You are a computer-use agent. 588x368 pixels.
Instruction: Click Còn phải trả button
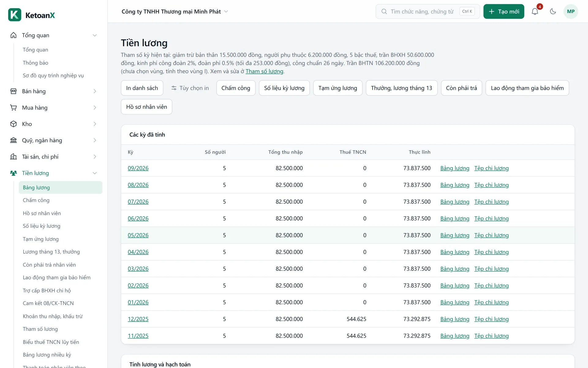462,88
